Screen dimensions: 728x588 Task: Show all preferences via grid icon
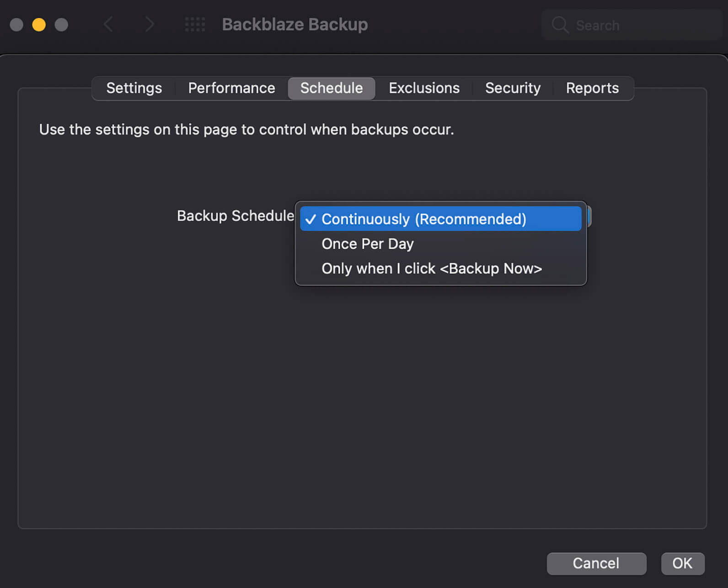tap(195, 24)
